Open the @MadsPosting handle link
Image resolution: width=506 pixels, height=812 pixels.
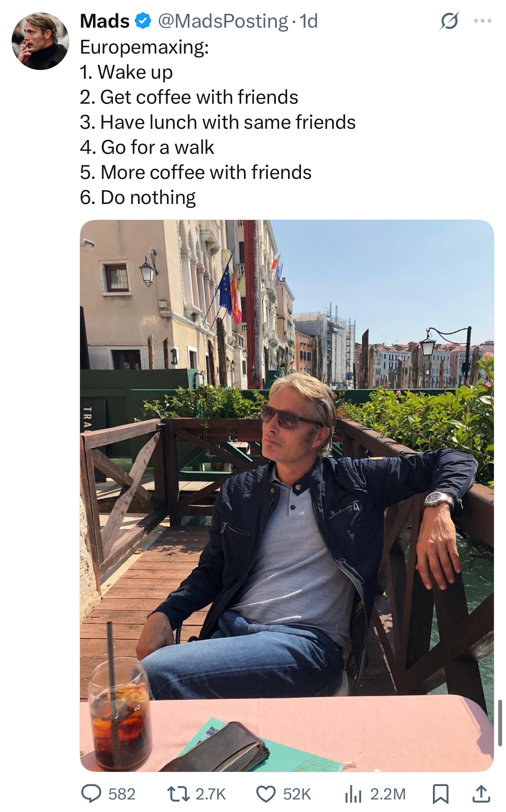223,21
